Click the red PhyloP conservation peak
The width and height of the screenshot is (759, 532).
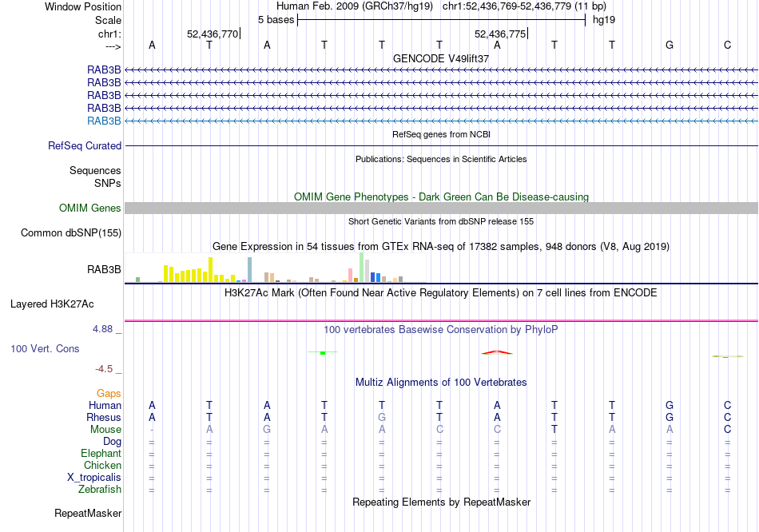point(497,352)
